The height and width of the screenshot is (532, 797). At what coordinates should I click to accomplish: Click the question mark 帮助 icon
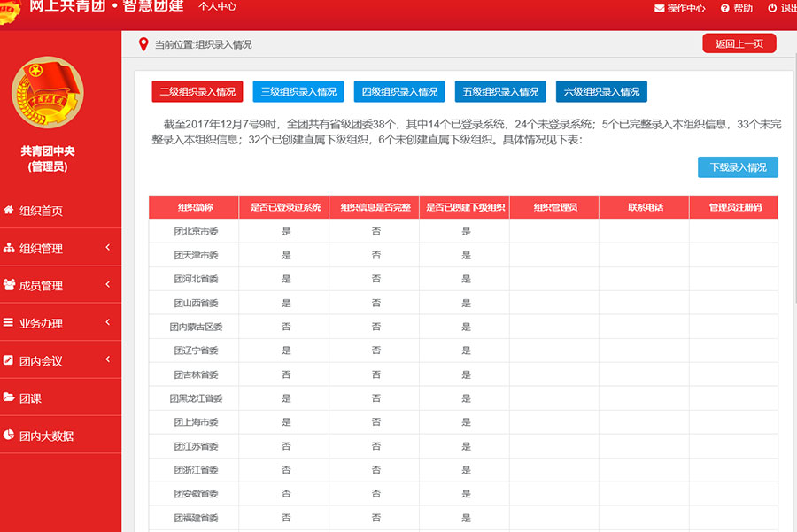click(x=724, y=8)
